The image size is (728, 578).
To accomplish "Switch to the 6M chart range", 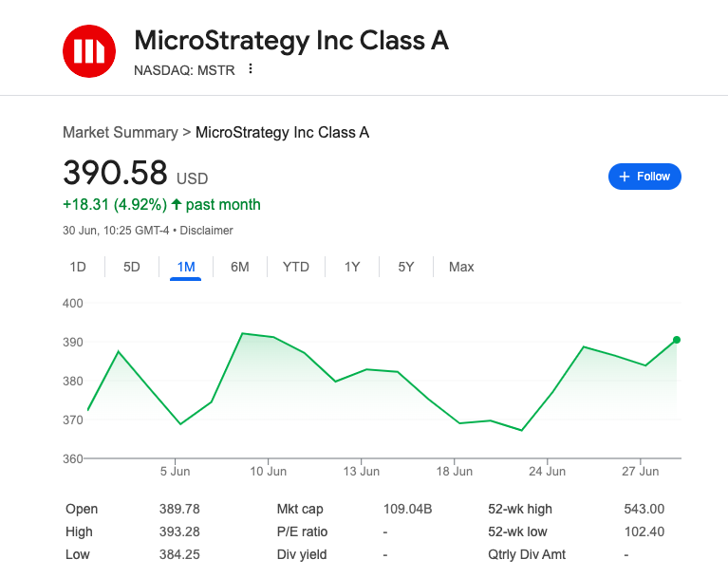I will click(240, 267).
